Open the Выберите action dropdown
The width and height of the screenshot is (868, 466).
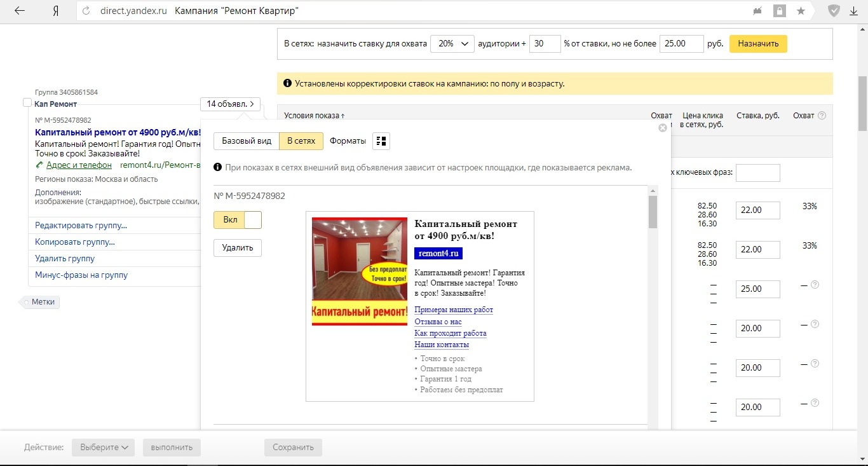click(x=104, y=447)
